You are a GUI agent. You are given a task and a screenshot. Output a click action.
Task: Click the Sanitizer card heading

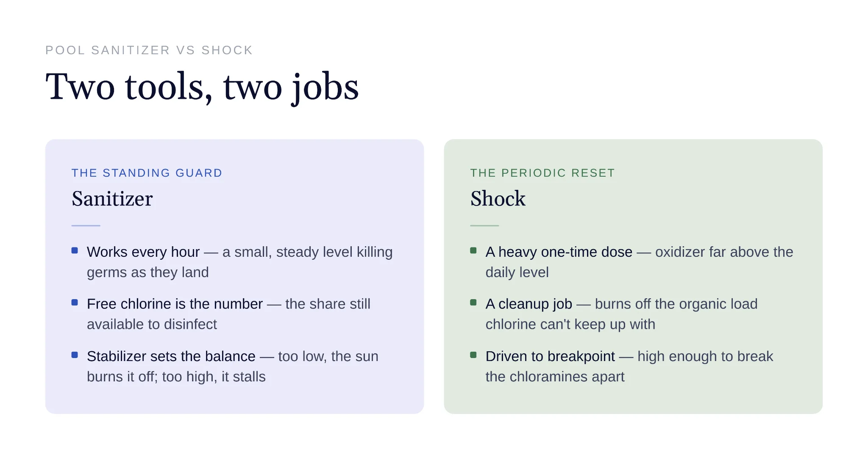pos(112,199)
